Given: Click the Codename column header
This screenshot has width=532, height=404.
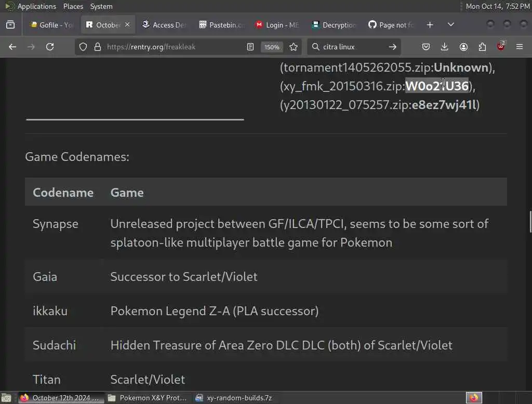Looking at the screenshot, I should [63, 193].
